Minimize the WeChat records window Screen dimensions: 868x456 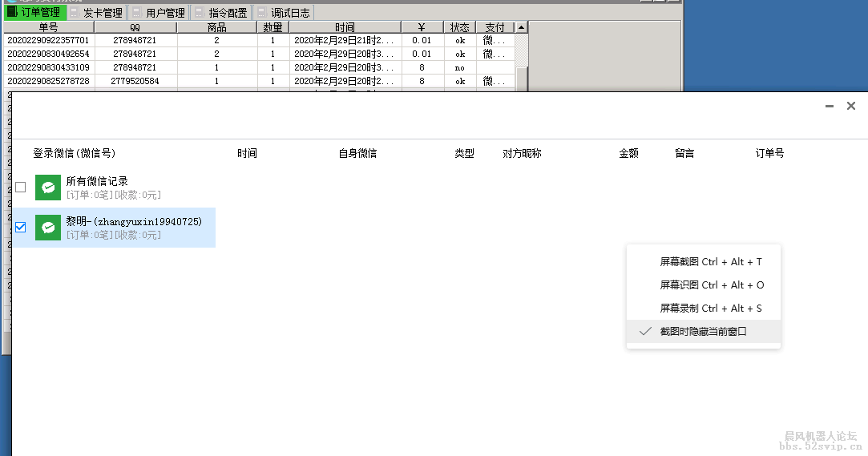[830, 106]
